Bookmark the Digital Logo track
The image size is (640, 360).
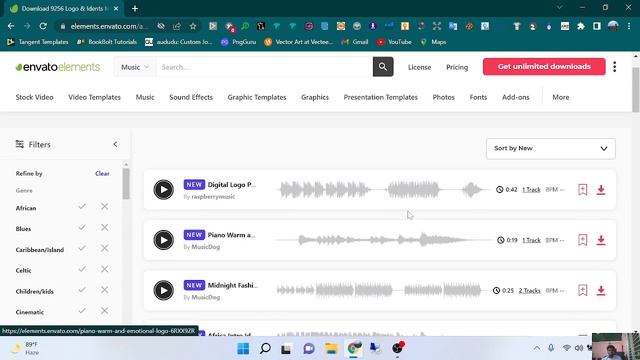tap(582, 190)
